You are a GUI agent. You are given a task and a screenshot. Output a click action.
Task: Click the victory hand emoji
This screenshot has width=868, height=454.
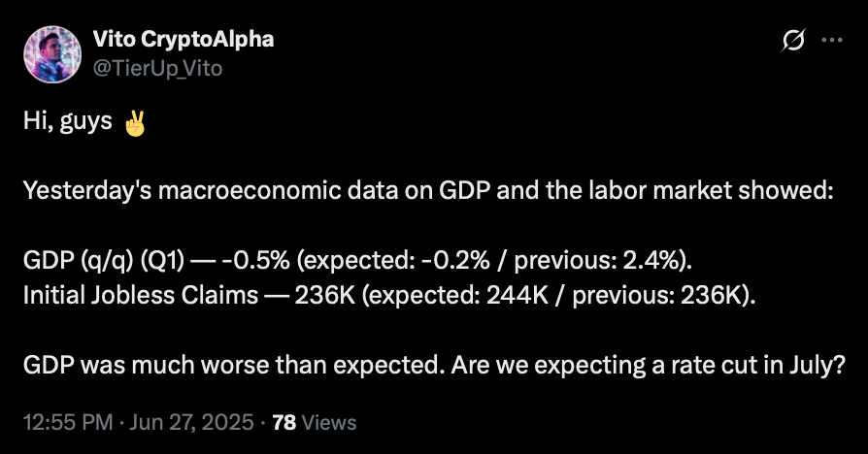pyautogui.click(x=135, y=123)
